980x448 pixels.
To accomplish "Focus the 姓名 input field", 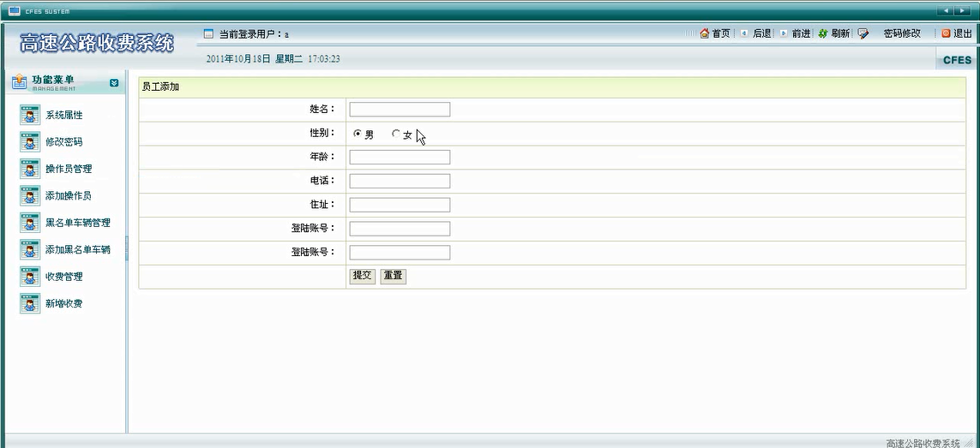I will [x=400, y=110].
